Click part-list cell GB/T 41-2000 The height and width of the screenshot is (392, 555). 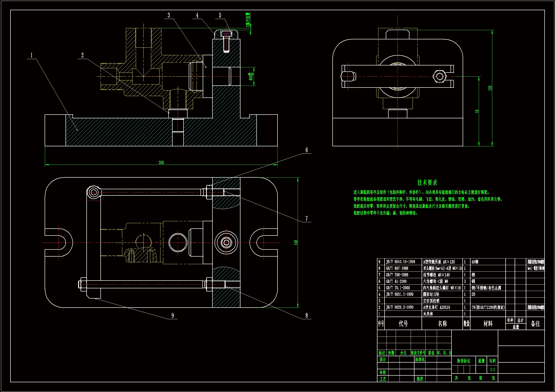[396, 281]
